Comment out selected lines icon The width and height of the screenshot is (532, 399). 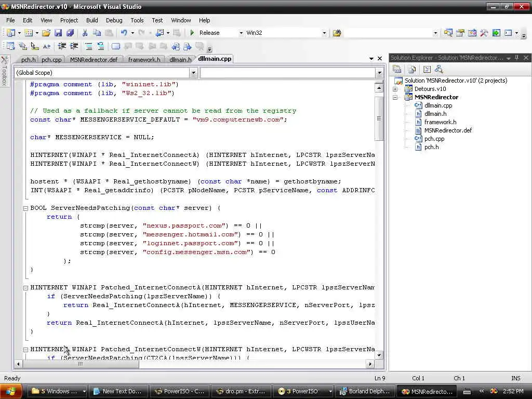point(88,46)
